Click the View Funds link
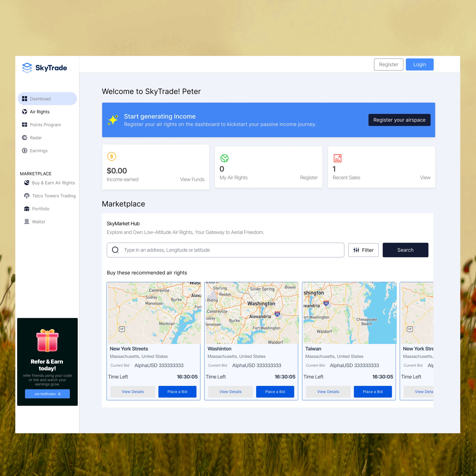The image size is (476, 476). (x=192, y=179)
